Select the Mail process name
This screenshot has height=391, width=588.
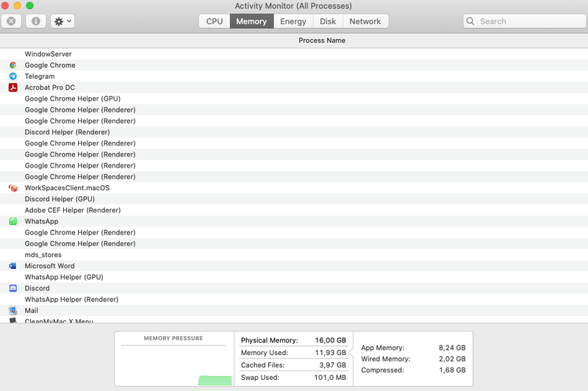[x=32, y=310]
